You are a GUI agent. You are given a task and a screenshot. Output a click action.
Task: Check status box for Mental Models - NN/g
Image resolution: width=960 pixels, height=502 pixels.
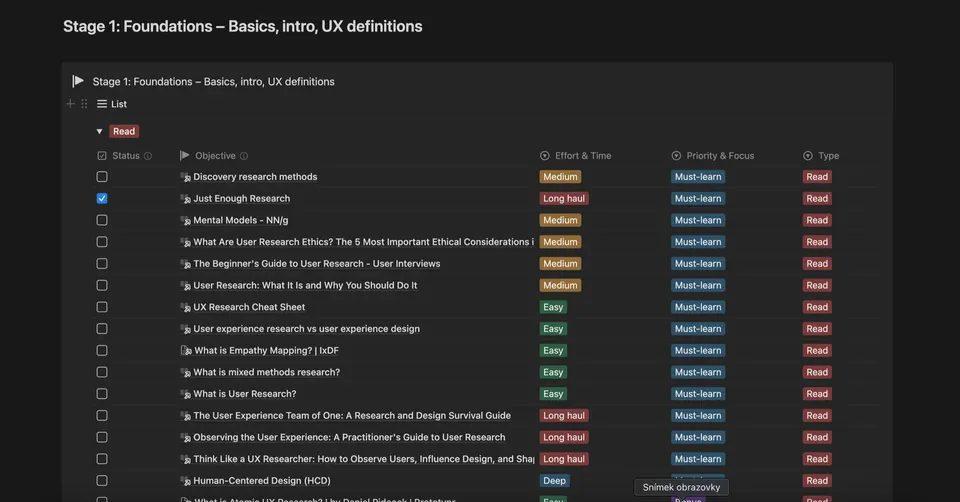pos(102,220)
